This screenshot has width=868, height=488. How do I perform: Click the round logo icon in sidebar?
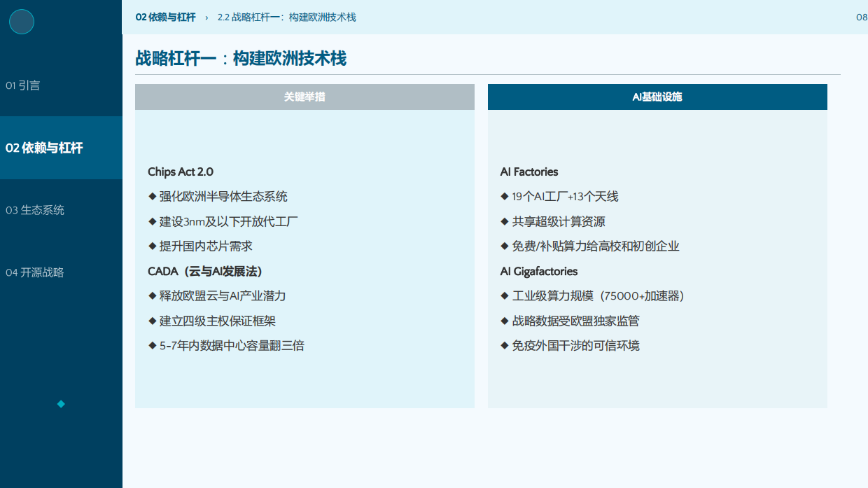[22, 22]
